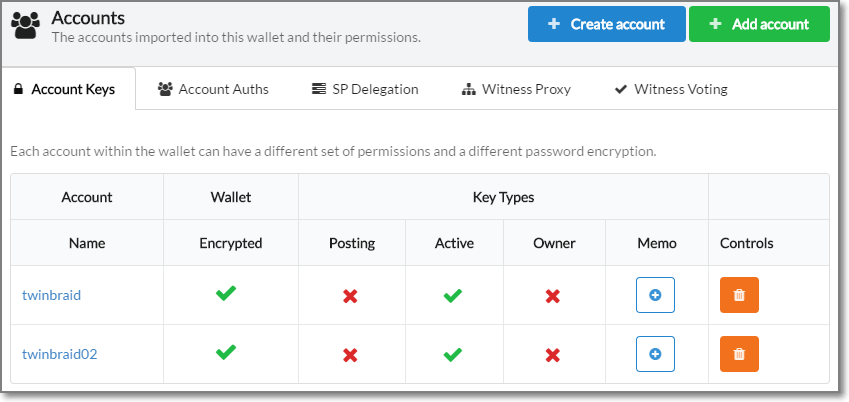
Task: Click the active key checkmark for twinbraid
Action: pos(454,295)
